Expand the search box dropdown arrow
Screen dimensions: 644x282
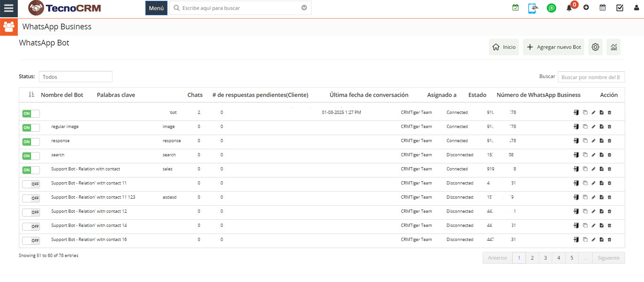point(304,8)
